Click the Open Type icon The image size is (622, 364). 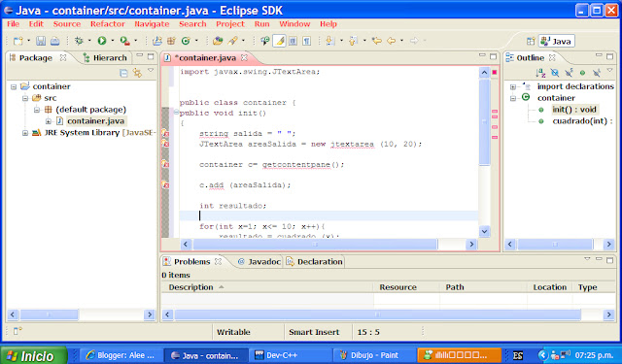pyautogui.click(x=218, y=41)
